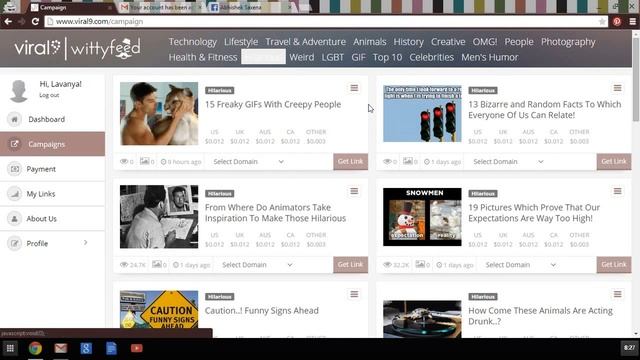Open thumbnail of 15 Freaky GIFs post
The image size is (640, 360).
coord(159,113)
